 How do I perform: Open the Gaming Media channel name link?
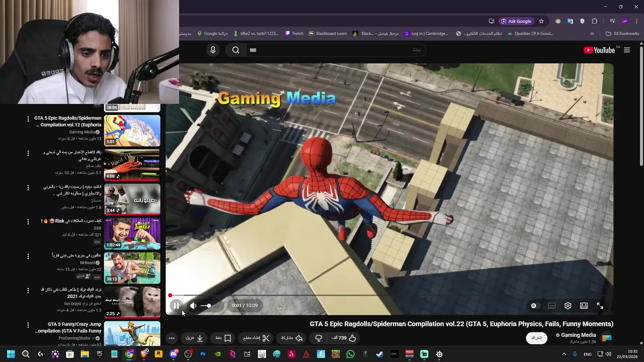point(579,335)
